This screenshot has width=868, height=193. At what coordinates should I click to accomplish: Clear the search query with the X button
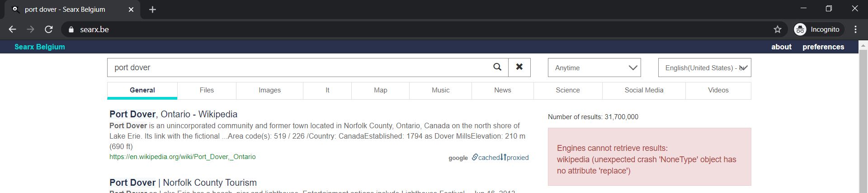(x=519, y=67)
